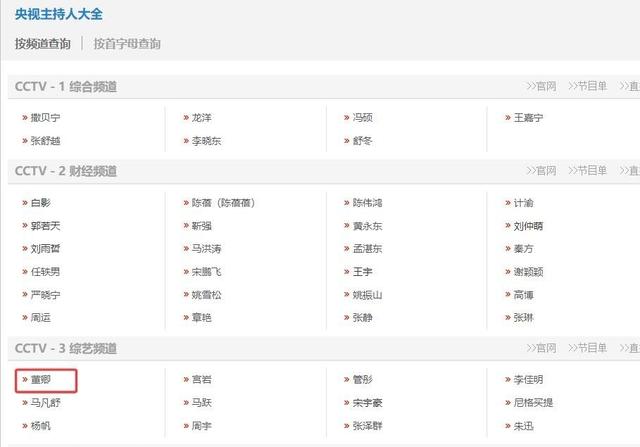The width and height of the screenshot is (640, 447).
Task: Click the 李佳明 host link
Action: [x=528, y=380]
